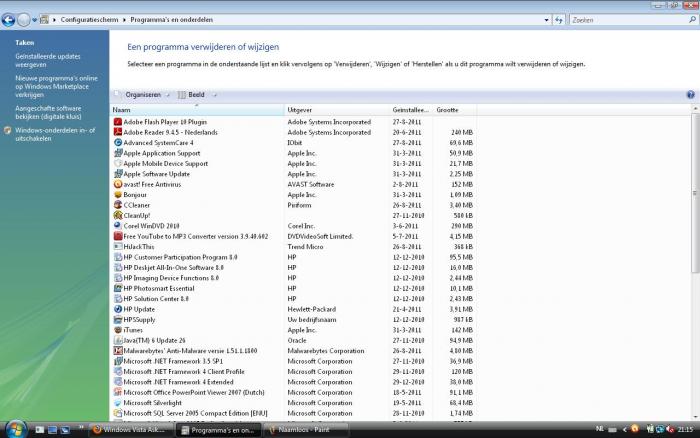
Task: Click the blue help question mark icon
Action: (690, 95)
